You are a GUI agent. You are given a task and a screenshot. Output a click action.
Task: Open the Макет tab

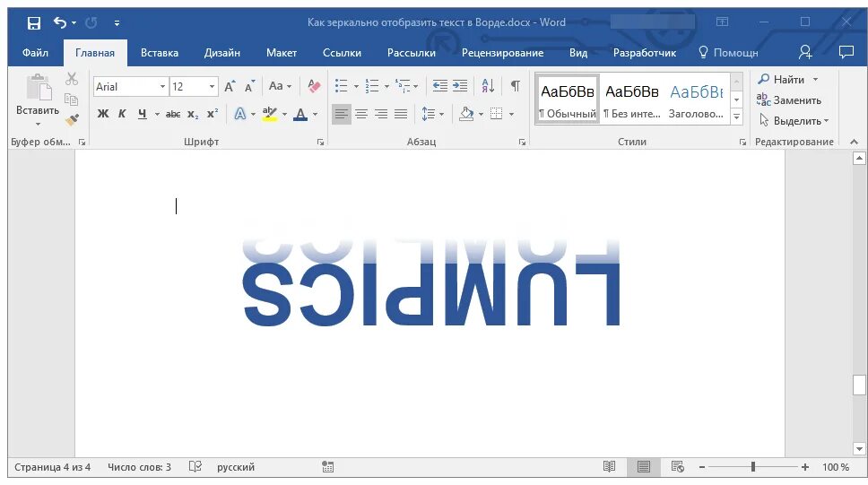coord(282,53)
